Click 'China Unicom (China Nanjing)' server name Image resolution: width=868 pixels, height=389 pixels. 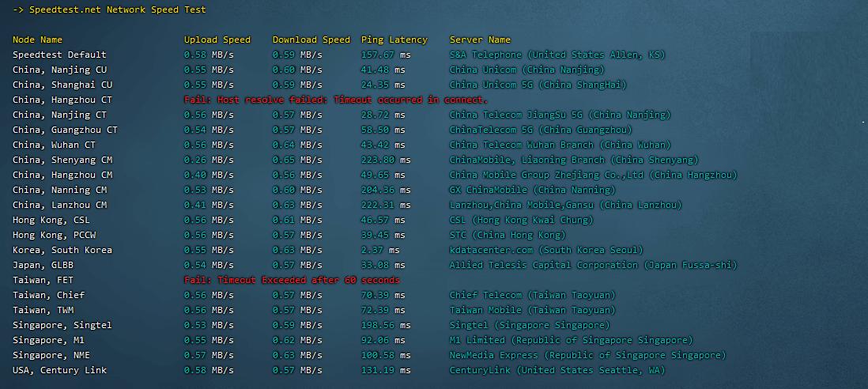[527, 70]
